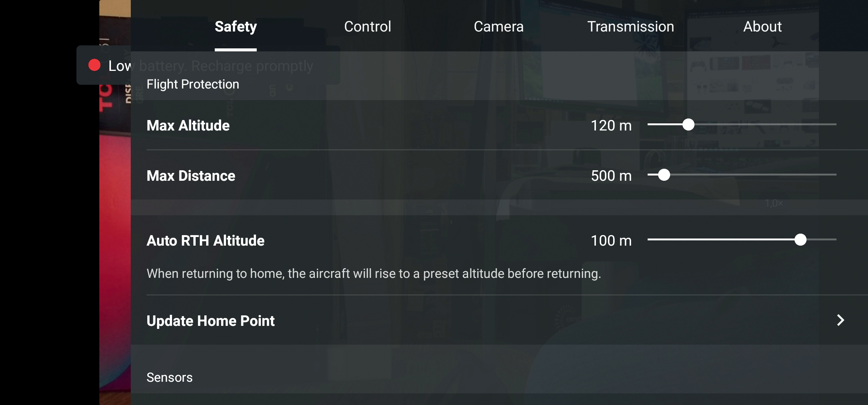The image size is (868, 405).
Task: Open Update Home Point chevron arrow
Action: [x=841, y=320]
